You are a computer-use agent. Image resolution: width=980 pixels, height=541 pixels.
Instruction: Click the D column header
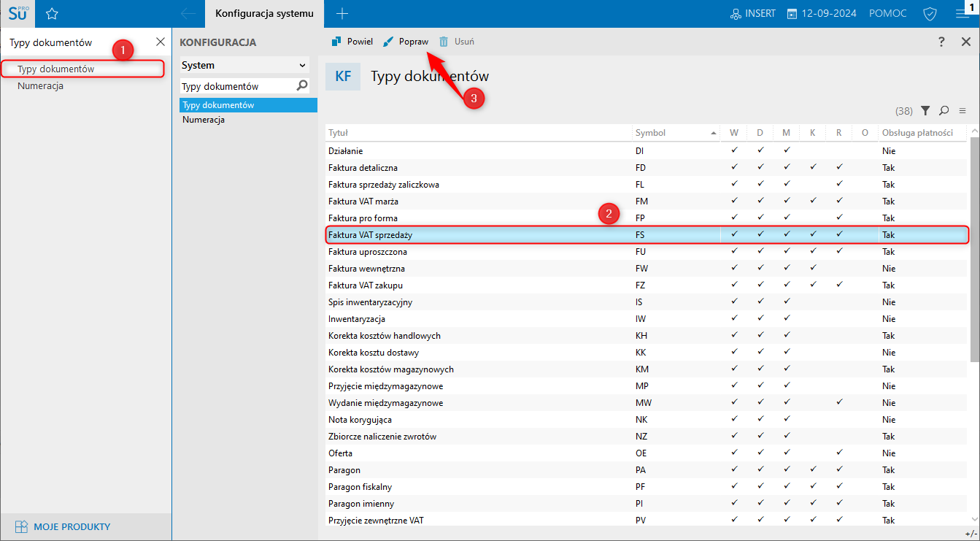point(760,133)
